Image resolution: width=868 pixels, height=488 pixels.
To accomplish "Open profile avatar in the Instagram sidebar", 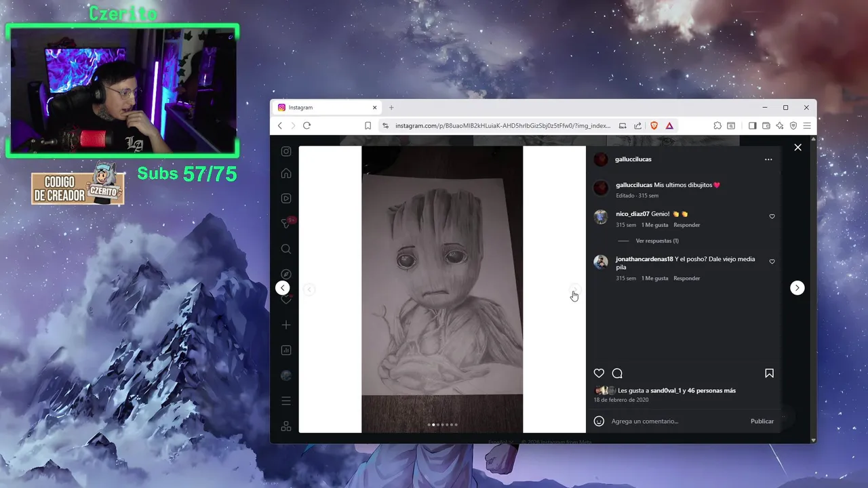I will (286, 375).
